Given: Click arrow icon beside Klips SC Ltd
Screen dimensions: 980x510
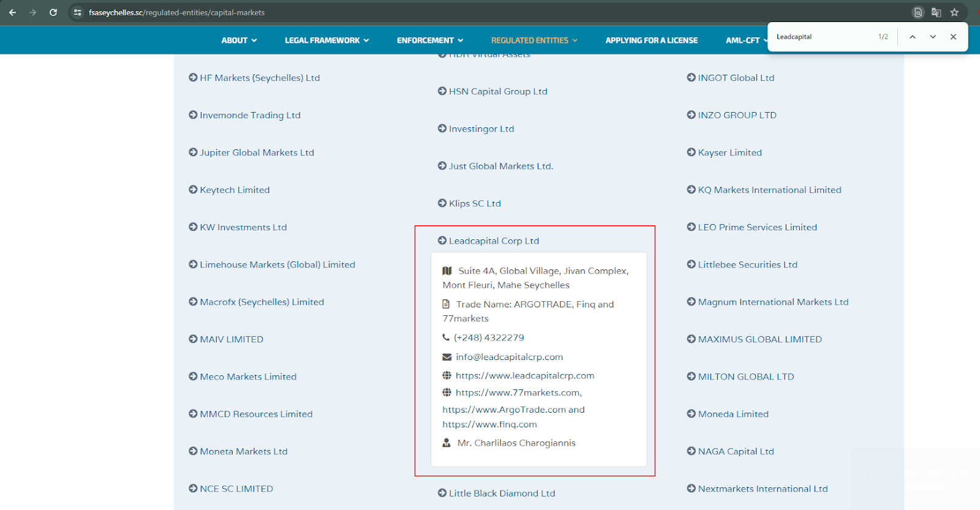Looking at the screenshot, I should pyautogui.click(x=442, y=203).
